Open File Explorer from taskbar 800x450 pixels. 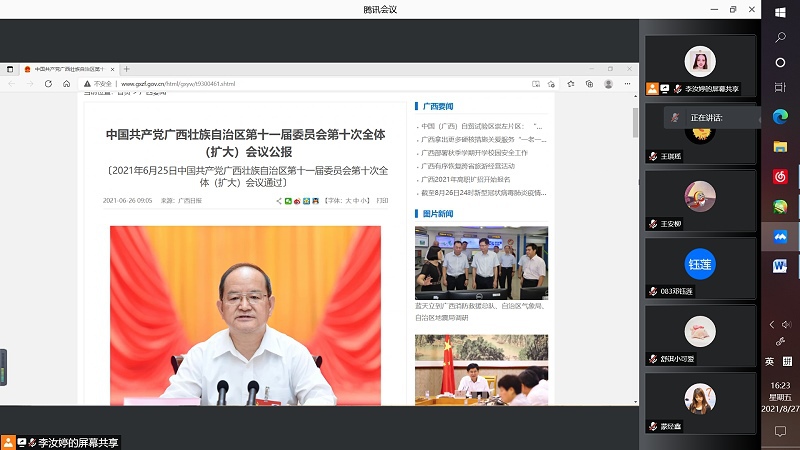point(780,146)
